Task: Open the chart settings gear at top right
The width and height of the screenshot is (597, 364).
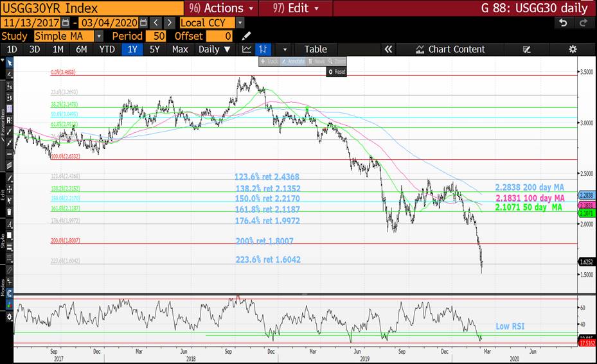Action: [573, 49]
